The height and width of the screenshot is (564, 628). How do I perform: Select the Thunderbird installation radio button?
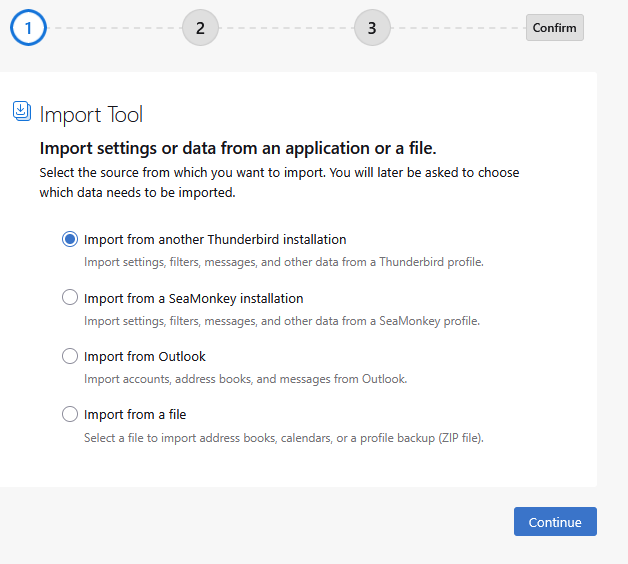70,240
